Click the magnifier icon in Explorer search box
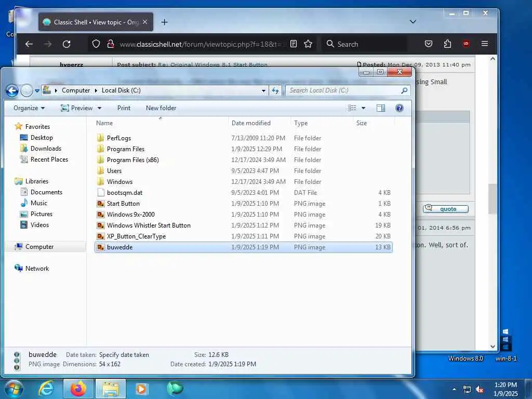The image size is (532, 399). 404,90
